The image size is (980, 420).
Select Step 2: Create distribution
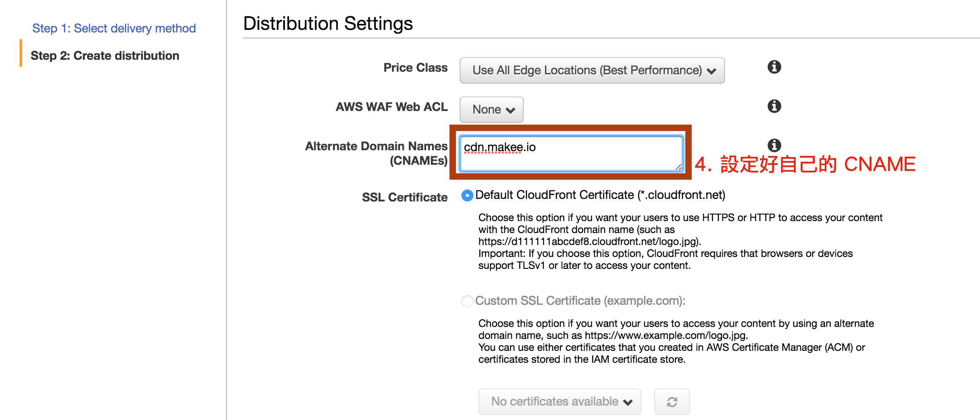pyautogui.click(x=105, y=55)
